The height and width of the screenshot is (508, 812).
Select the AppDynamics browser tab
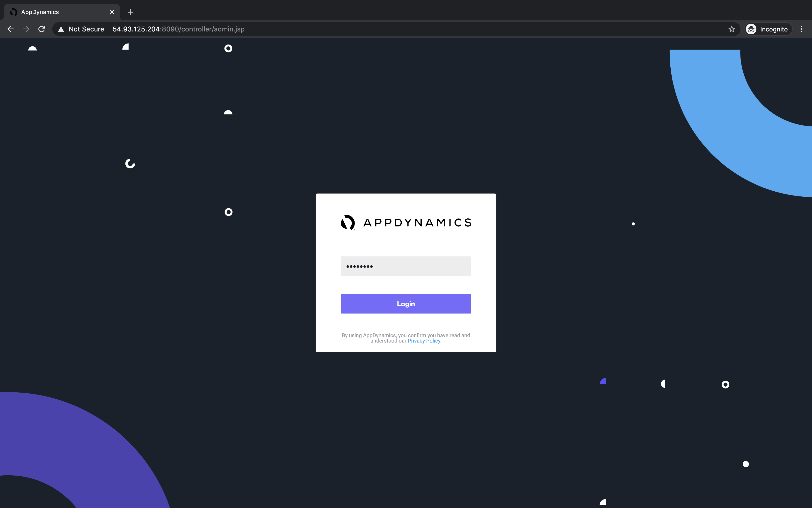click(x=62, y=12)
